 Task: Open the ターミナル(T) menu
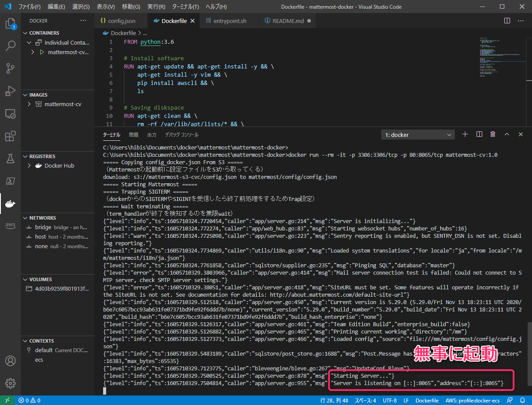[x=185, y=6]
